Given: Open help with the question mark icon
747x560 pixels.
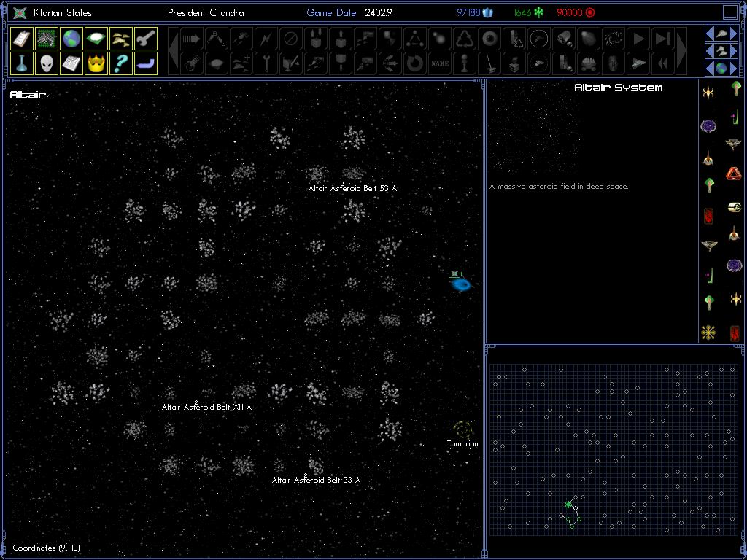Looking at the screenshot, I should click(x=121, y=63).
